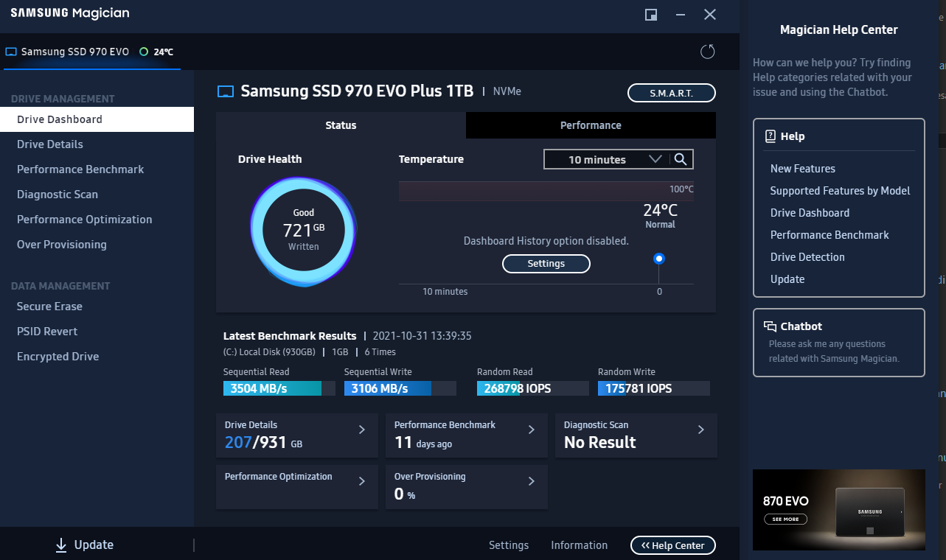This screenshot has width=946, height=560.
Task: Click the Settings button in the temperature panel
Action: (546, 264)
